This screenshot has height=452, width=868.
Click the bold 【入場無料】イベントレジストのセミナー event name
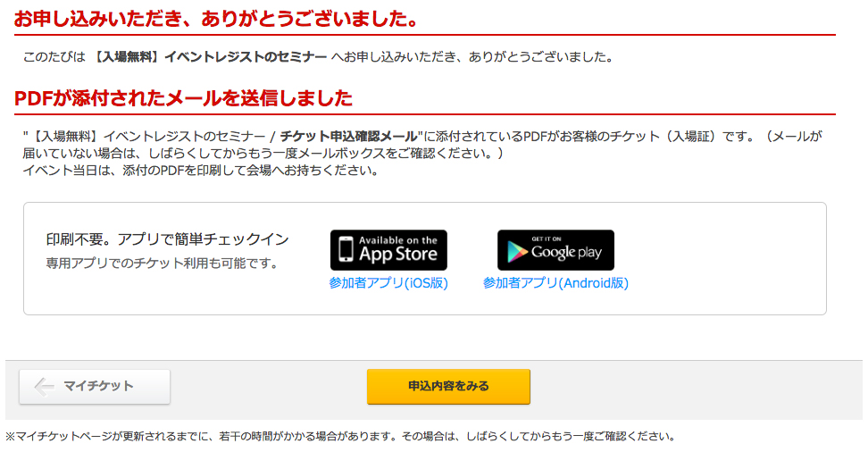(209, 57)
